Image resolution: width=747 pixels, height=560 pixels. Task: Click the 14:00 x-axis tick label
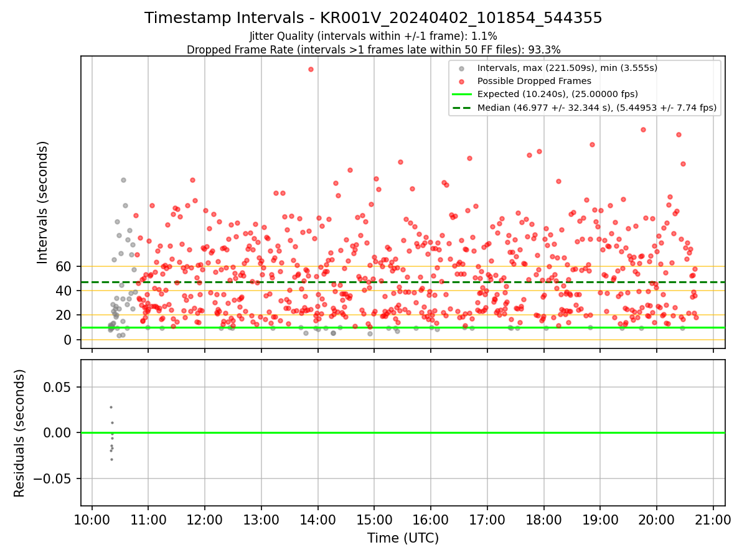(317, 520)
